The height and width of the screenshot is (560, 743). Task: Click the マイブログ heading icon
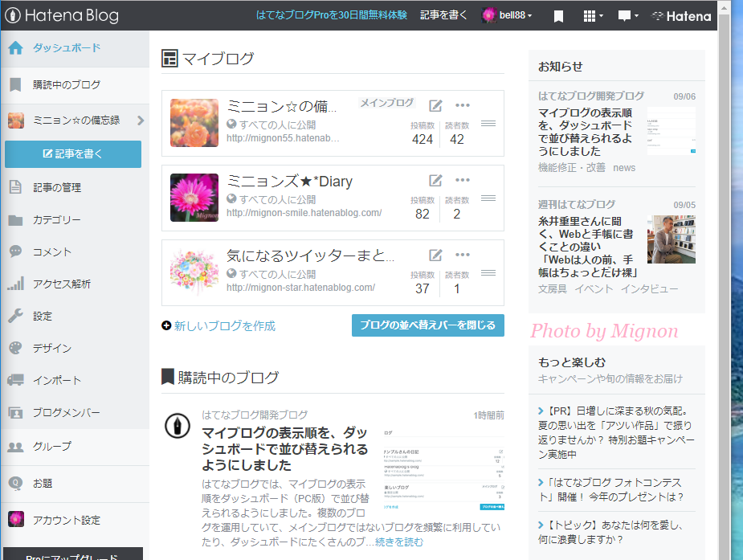pyautogui.click(x=169, y=59)
